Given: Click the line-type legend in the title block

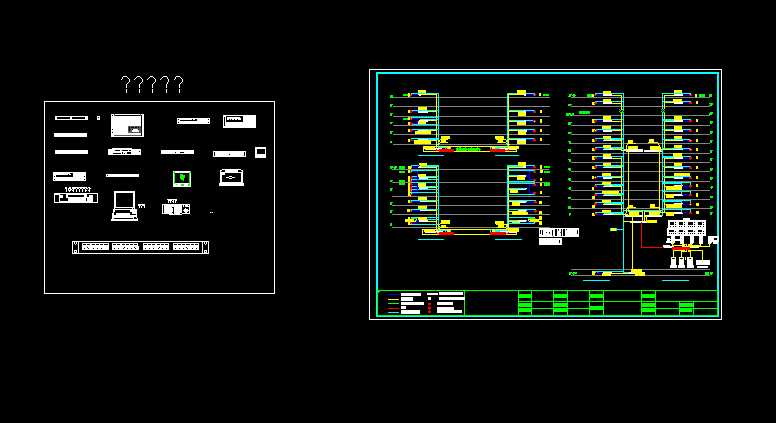Looking at the screenshot, I should [x=421, y=303].
